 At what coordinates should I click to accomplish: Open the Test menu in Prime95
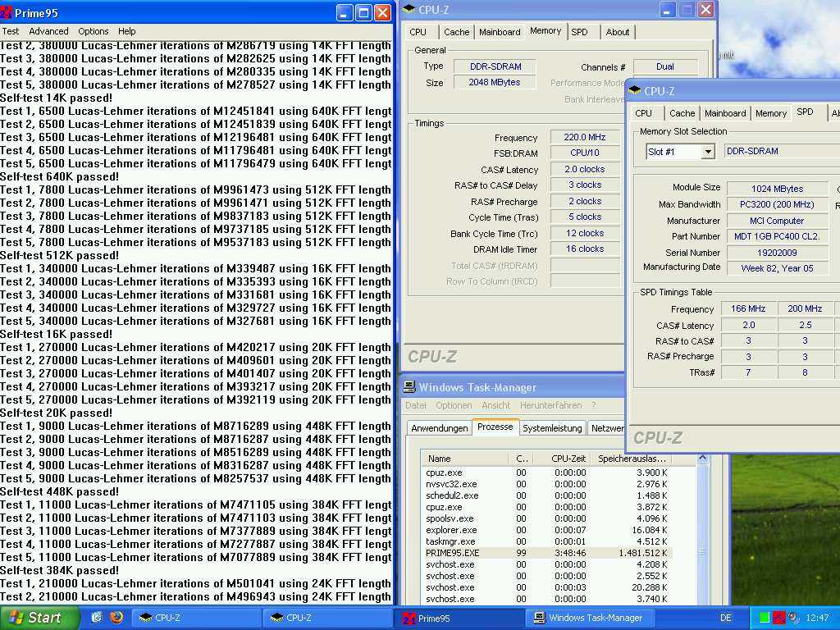(10, 31)
